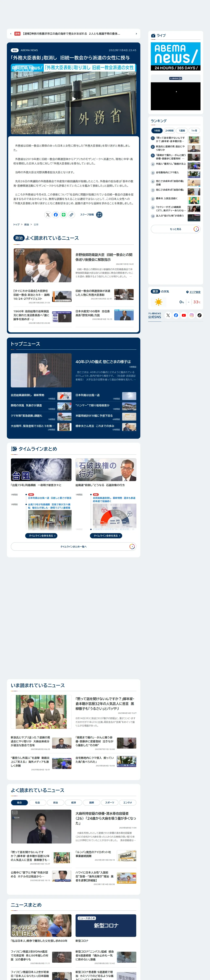Switch to the 国際 category tab
Image resolution: width=210 pixels, height=980 pixels.
pyautogui.click(x=91, y=803)
